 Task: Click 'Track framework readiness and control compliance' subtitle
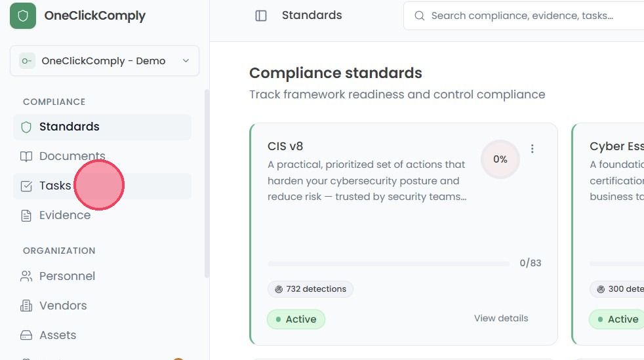[397, 94]
